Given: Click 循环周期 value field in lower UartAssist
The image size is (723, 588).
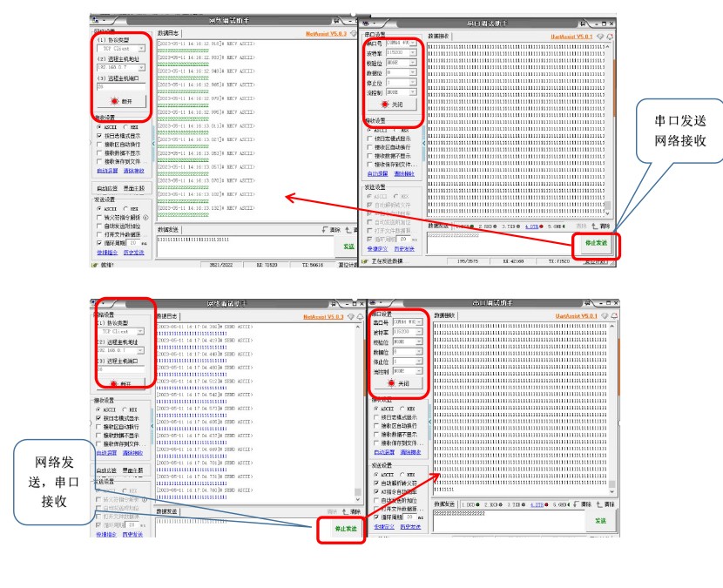Looking at the screenshot, I should point(409,517).
